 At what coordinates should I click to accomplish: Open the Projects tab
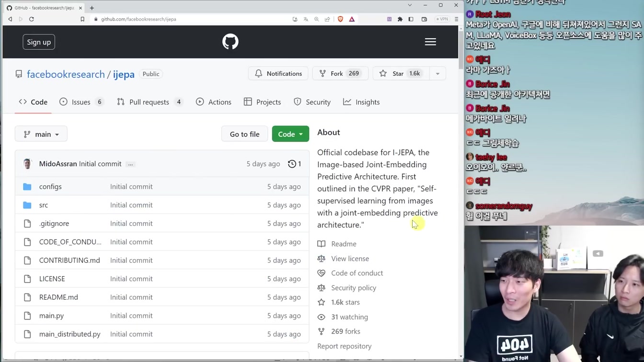(x=263, y=102)
